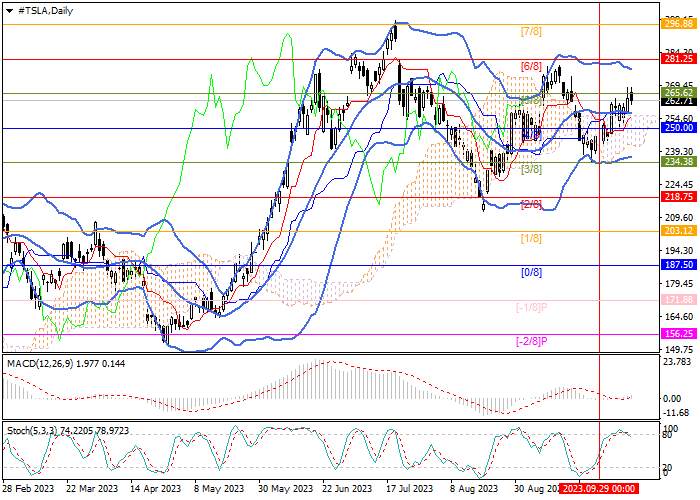This screenshot has height=500, width=700.
Task: Click the 2023.09.29 00:00 date marker
Action: 599,488
